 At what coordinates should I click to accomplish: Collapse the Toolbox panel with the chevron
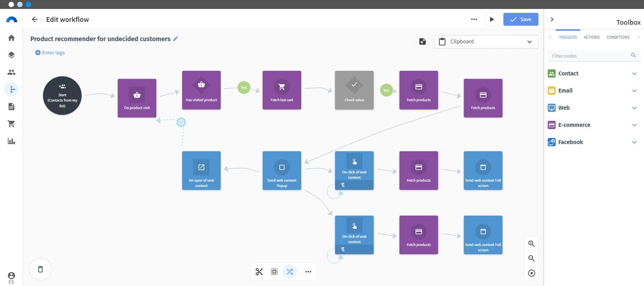coord(552,19)
